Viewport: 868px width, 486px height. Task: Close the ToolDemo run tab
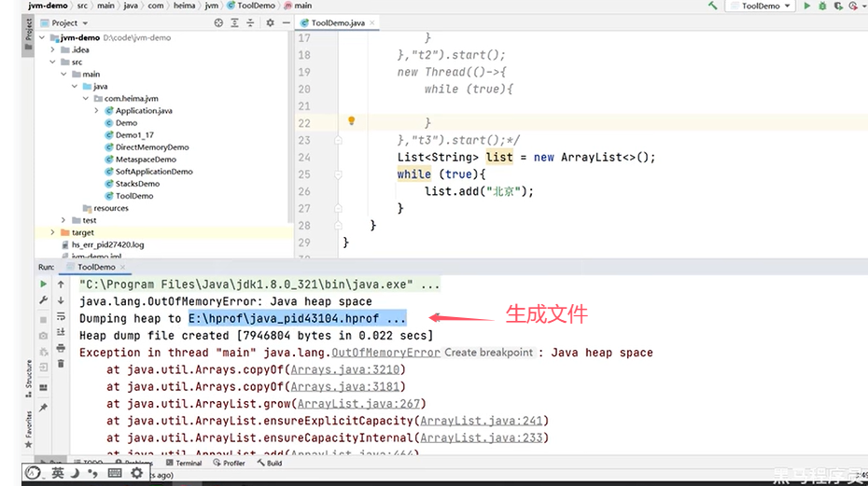[122, 267]
